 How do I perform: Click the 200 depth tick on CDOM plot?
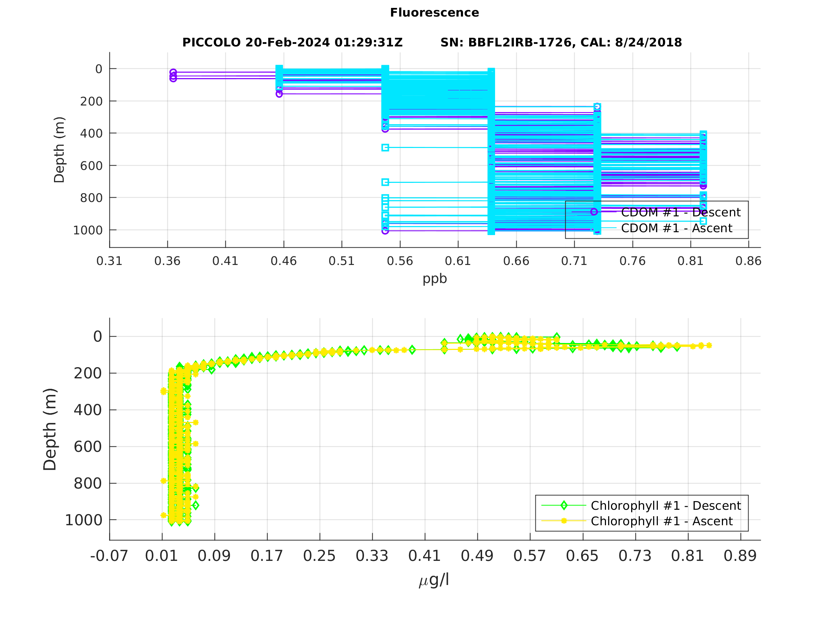click(91, 102)
